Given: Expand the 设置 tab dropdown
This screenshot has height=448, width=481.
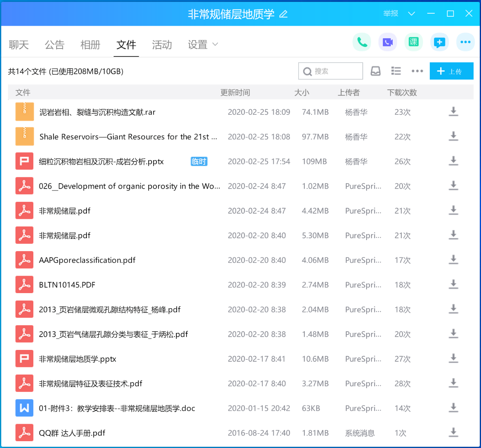Looking at the screenshot, I should click(x=215, y=45).
